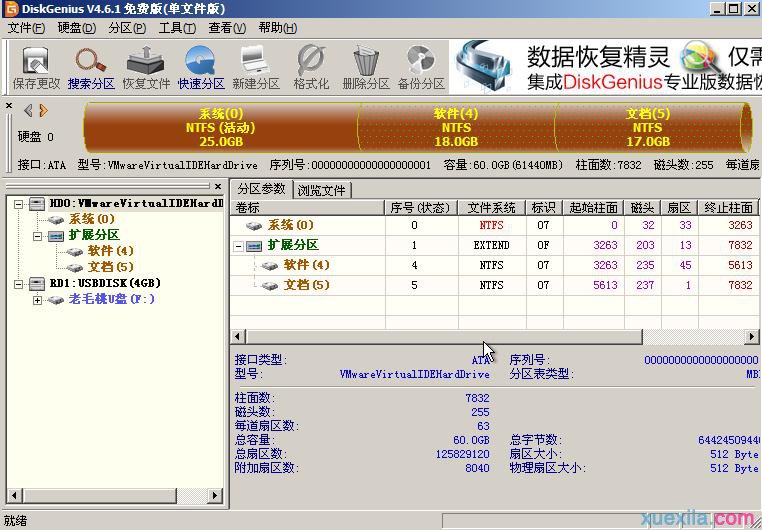The image size is (762, 530).
Task: Click the HD0 hard drive icon in tree
Action: 37,204
